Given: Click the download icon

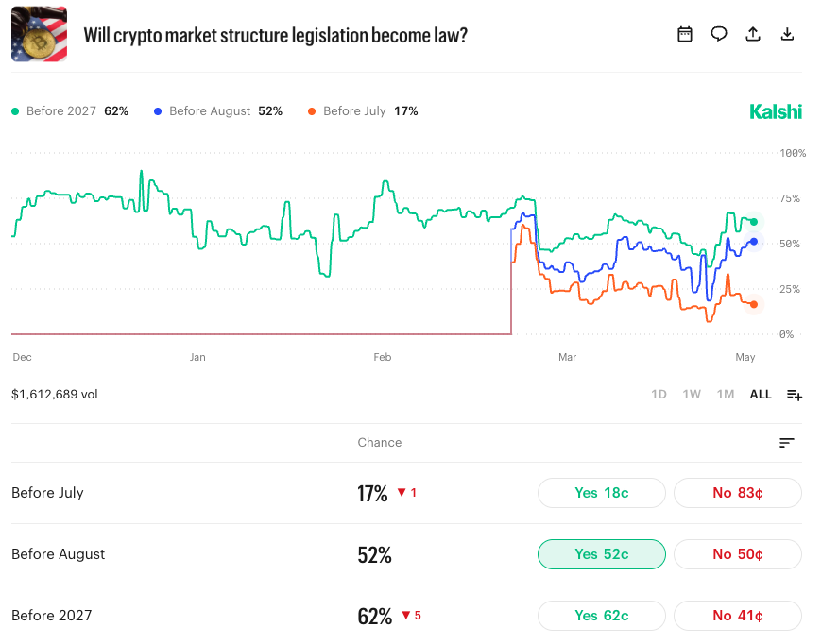Looking at the screenshot, I should (x=787, y=34).
